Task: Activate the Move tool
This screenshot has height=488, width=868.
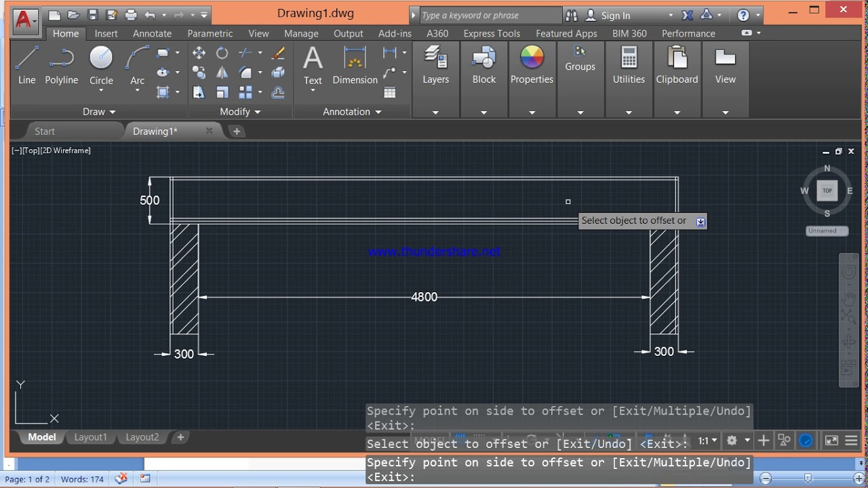Action: tap(199, 53)
